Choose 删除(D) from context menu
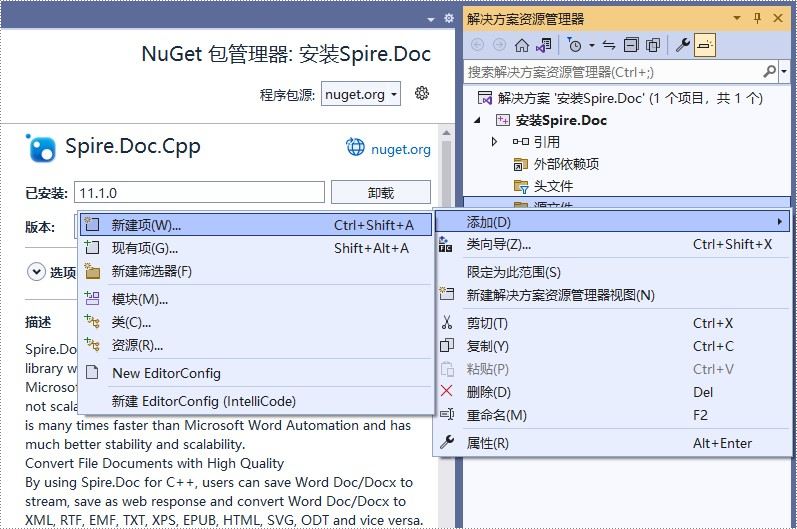 [x=612, y=392]
